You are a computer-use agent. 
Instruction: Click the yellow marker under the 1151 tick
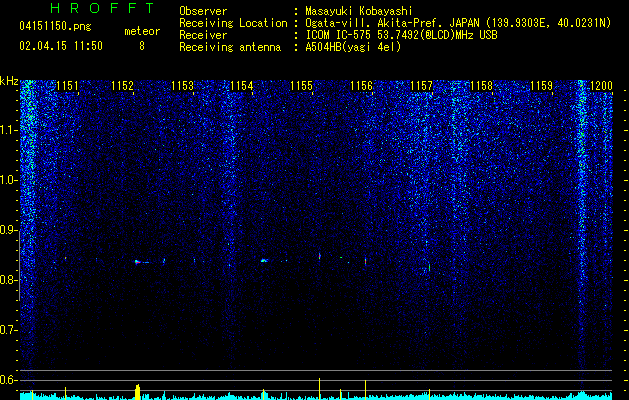point(65,393)
